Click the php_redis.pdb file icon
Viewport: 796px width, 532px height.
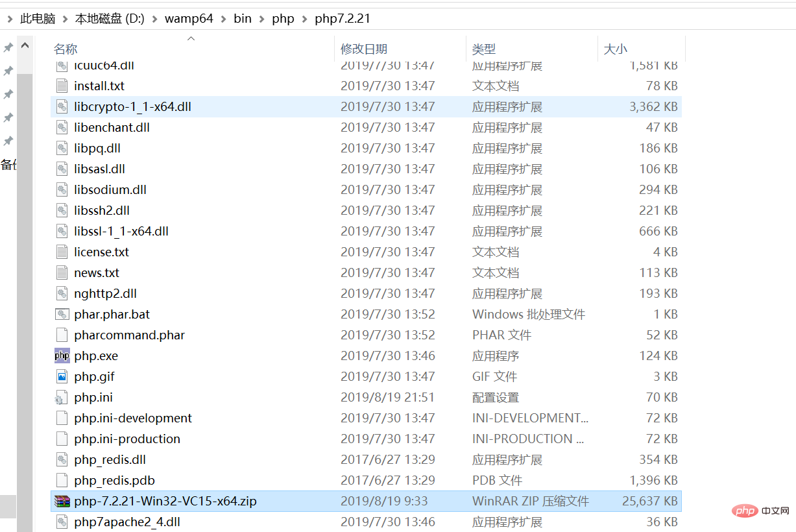62,480
